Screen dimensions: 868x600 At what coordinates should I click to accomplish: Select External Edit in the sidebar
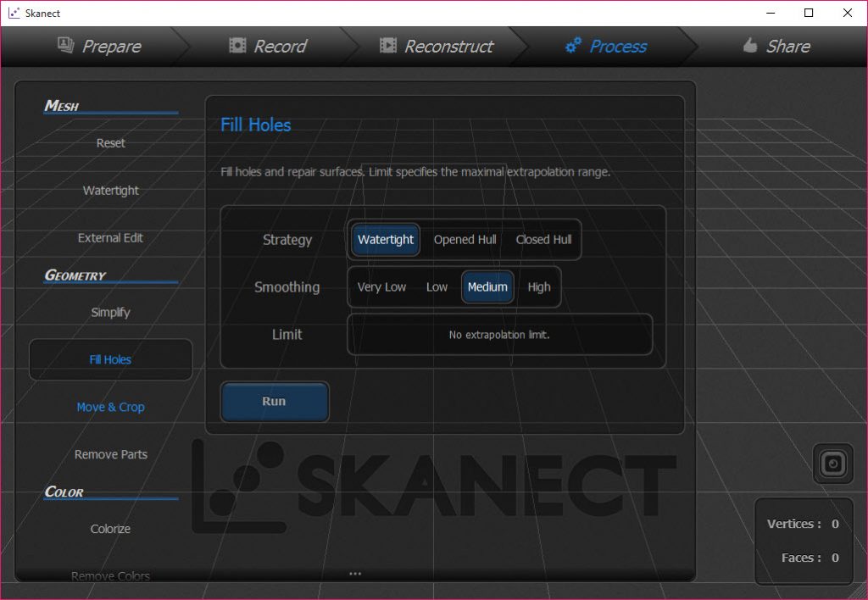pos(111,238)
